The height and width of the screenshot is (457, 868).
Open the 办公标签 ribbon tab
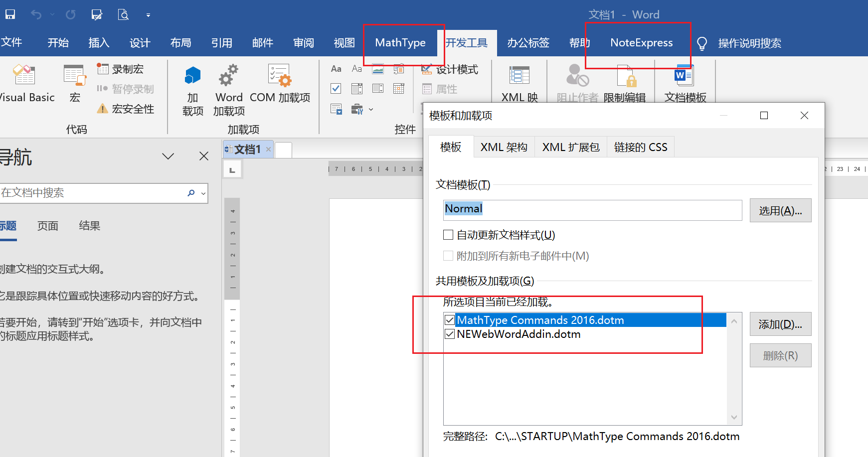click(528, 43)
